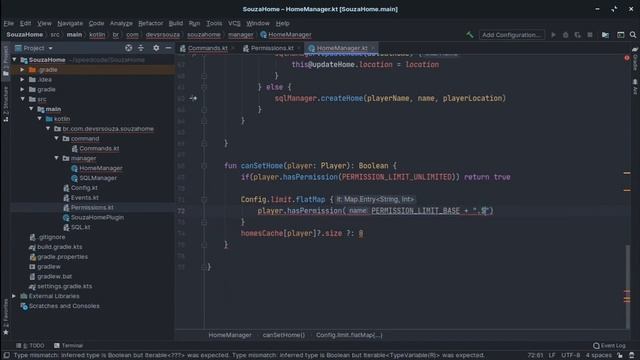Expand the .gradle folder
Image resolution: width=640 pixels, height=360 pixels.
click(x=22, y=70)
